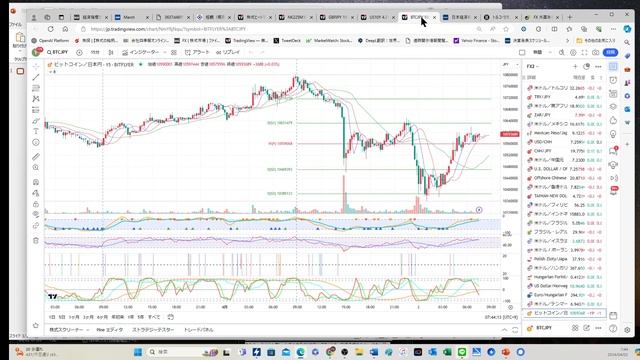Viewport: 640px width, 360px height.
Task: Set chart range to すべて
Action: pyautogui.click(x=154, y=317)
